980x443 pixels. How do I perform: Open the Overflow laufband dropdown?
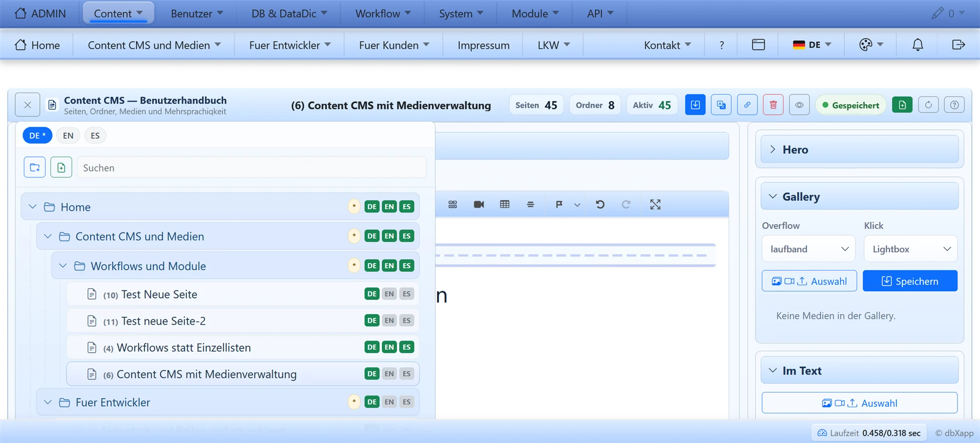[x=808, y=249]
